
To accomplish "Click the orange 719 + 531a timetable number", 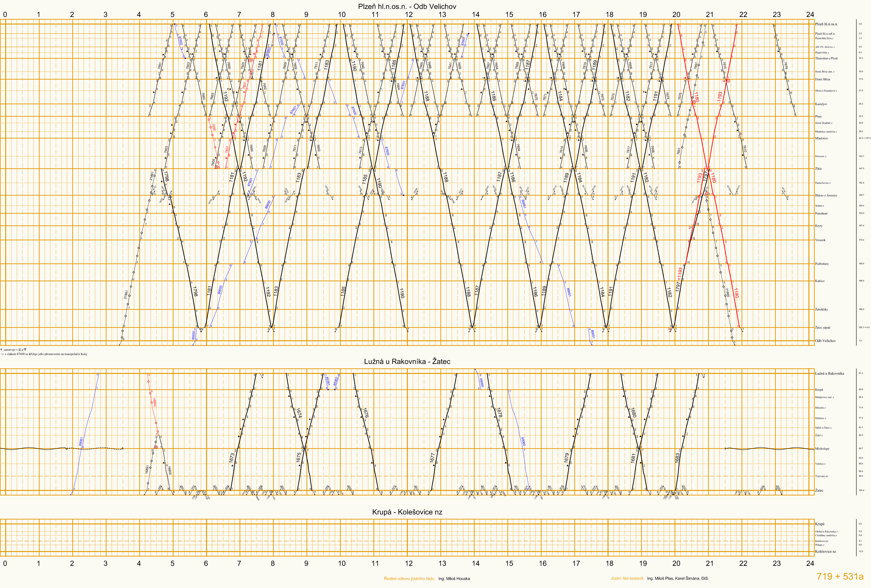I will click(840, 576).
